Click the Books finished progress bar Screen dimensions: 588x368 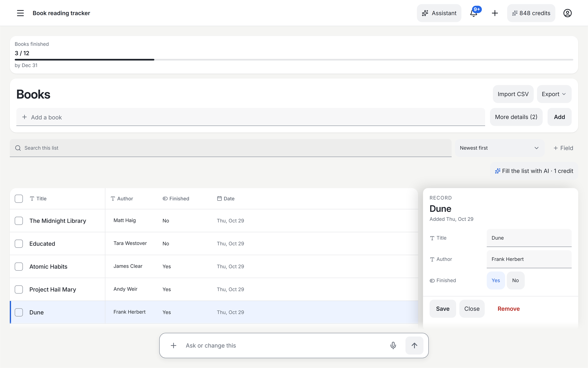[294, 60]
